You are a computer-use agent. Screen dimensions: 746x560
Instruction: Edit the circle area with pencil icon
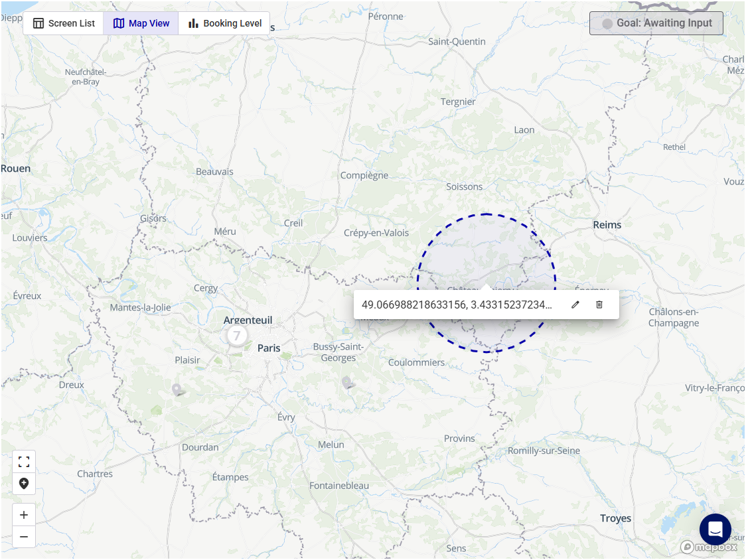(x=575, y=305)
